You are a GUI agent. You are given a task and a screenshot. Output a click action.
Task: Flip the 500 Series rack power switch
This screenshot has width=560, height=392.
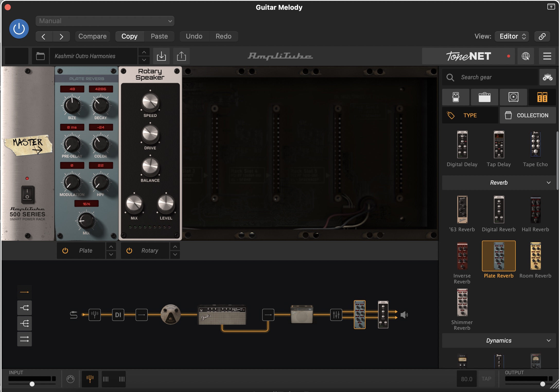click(x=27, y=194)
